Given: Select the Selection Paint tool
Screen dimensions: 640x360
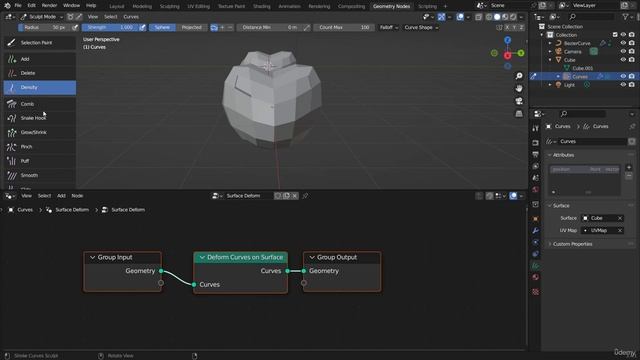Looking at the screenshot, I should click(40, 42).
